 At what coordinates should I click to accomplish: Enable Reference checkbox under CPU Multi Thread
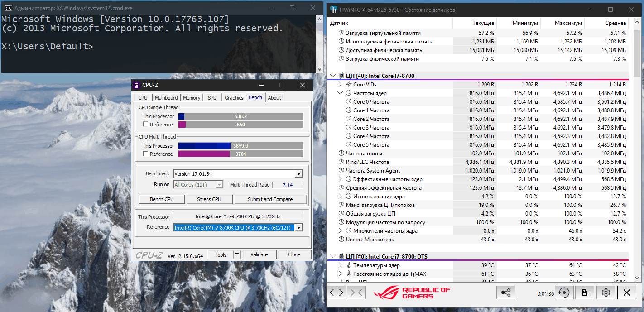[145, 154]
